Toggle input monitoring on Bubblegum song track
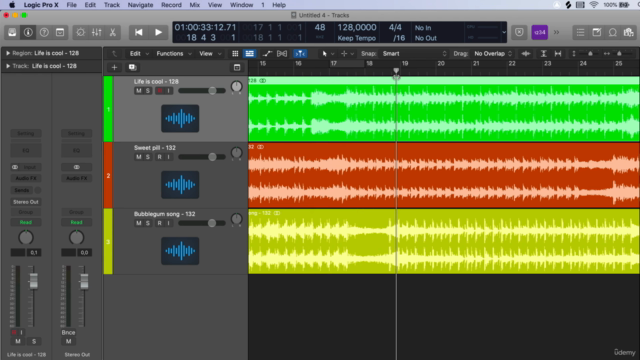 (x=169, y=223)
